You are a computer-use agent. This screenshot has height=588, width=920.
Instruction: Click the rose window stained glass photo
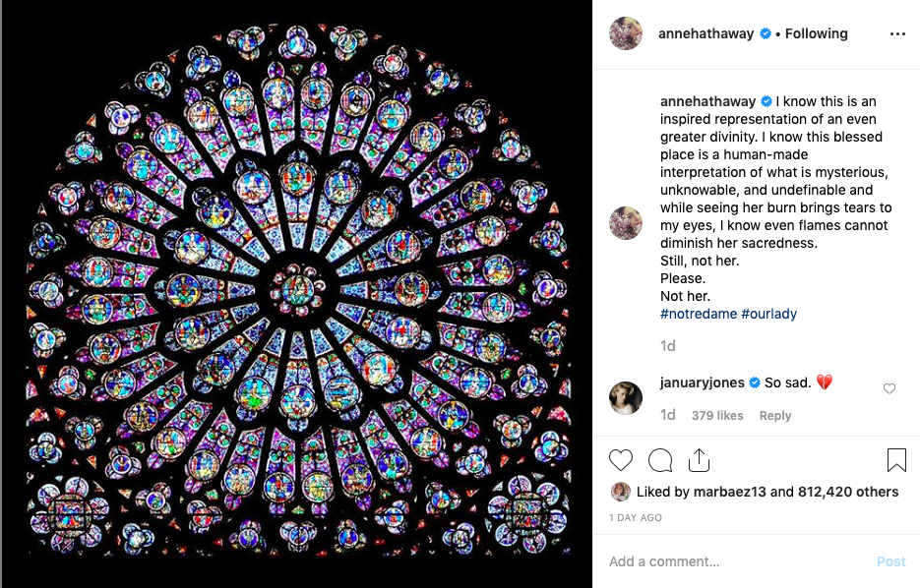point(296,293)
